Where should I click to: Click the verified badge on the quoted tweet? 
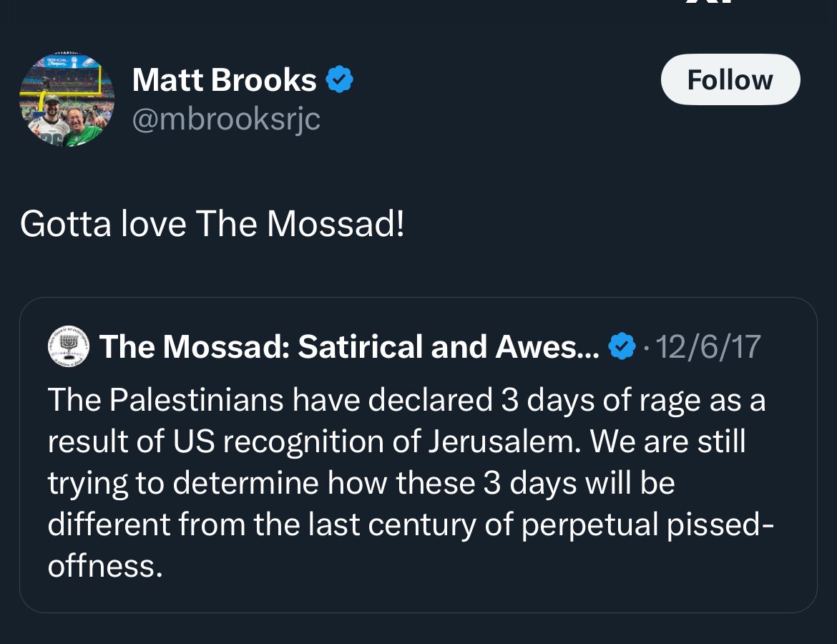(622, 347)
